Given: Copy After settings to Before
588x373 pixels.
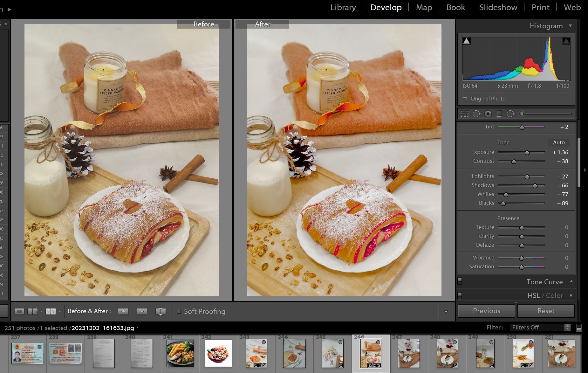Looking at the screenshot, I should 142,311.
